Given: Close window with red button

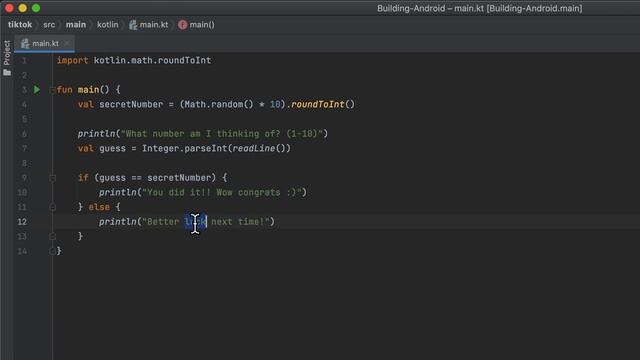Looking at the screenshot, I should 9,8.
